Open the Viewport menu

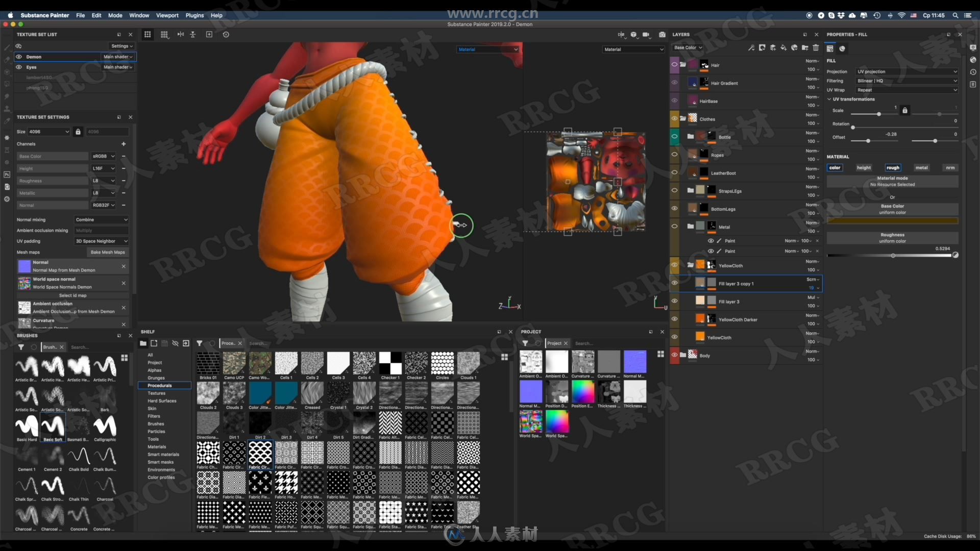167,15
